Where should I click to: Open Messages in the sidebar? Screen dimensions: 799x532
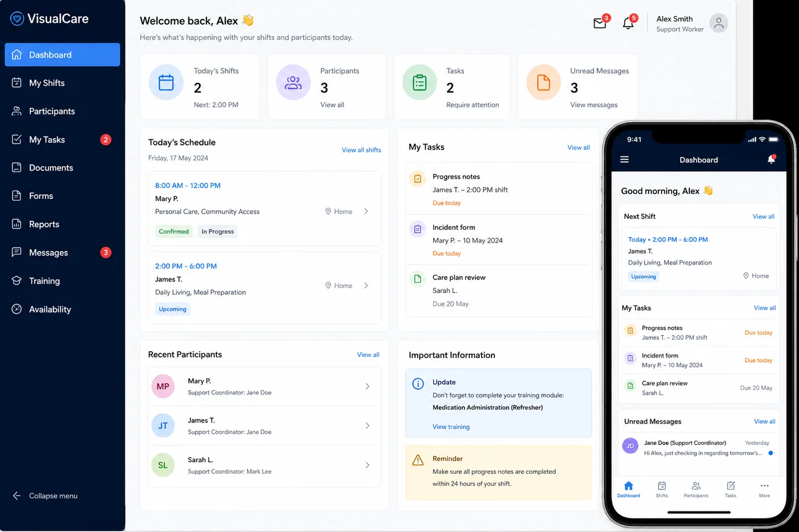62,253
